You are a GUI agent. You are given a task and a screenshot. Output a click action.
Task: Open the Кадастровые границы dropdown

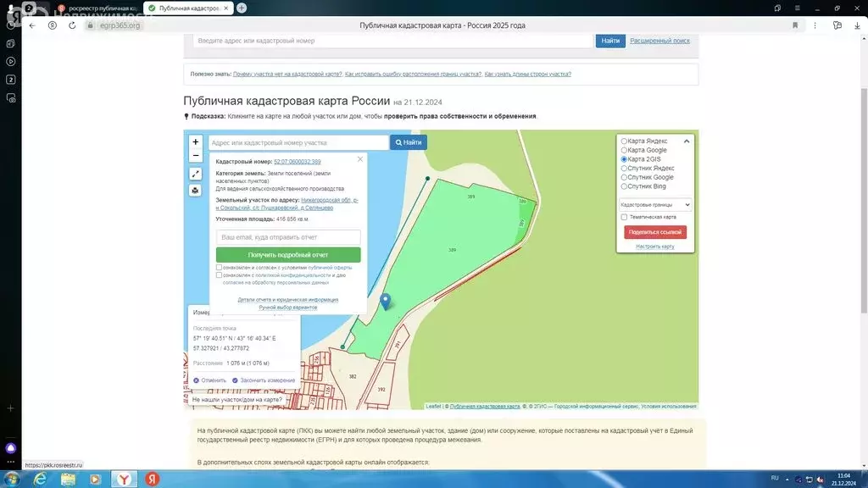tap(655, 205)
